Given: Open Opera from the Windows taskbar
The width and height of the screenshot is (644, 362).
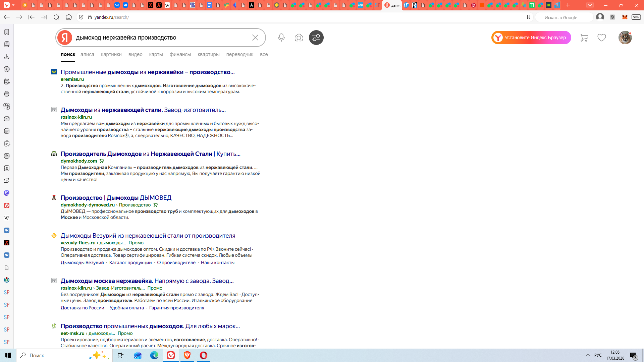Looking at the screenshot, I should coord(203,355).
